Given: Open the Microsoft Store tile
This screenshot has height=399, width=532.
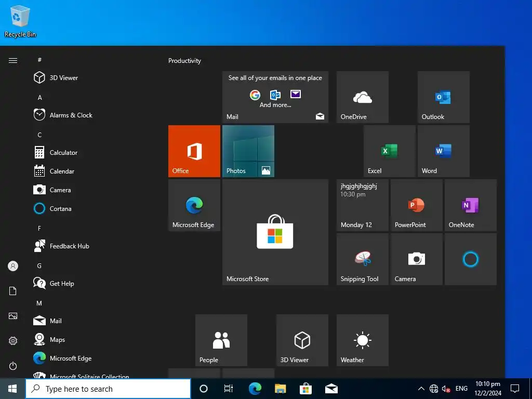Looking at the screenshot, I should (x=275, y=232).
